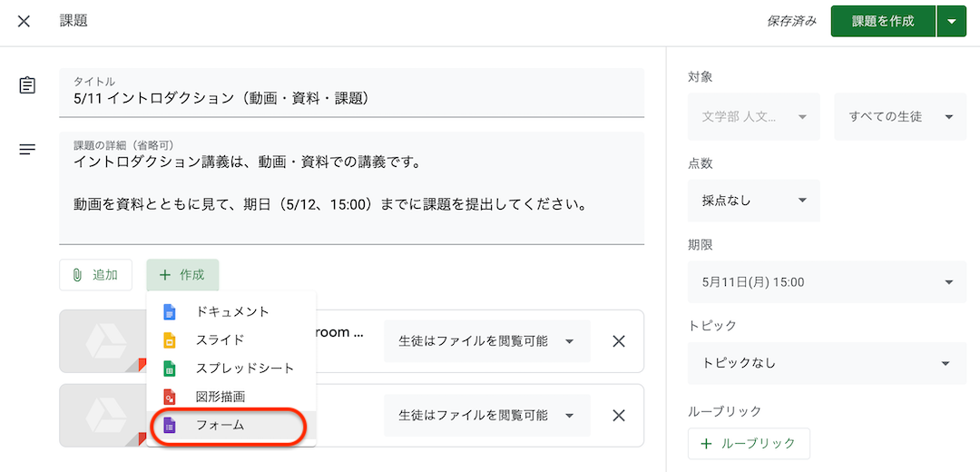Remove the first attached file
This screenshot has height=472, width=980.
click(618, 341)
